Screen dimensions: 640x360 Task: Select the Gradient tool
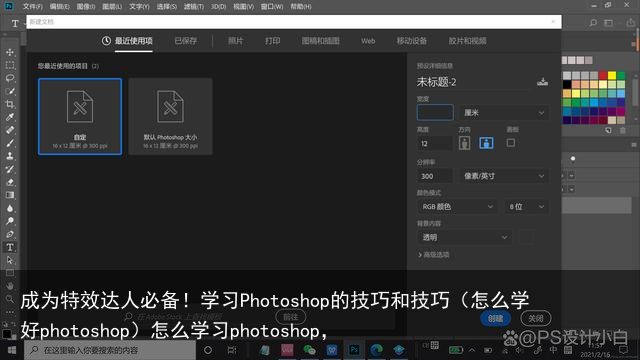[x=10, y=195]
